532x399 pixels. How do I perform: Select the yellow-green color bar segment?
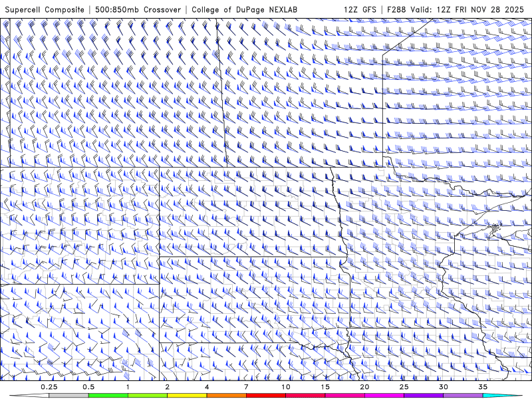click(148, 396)
